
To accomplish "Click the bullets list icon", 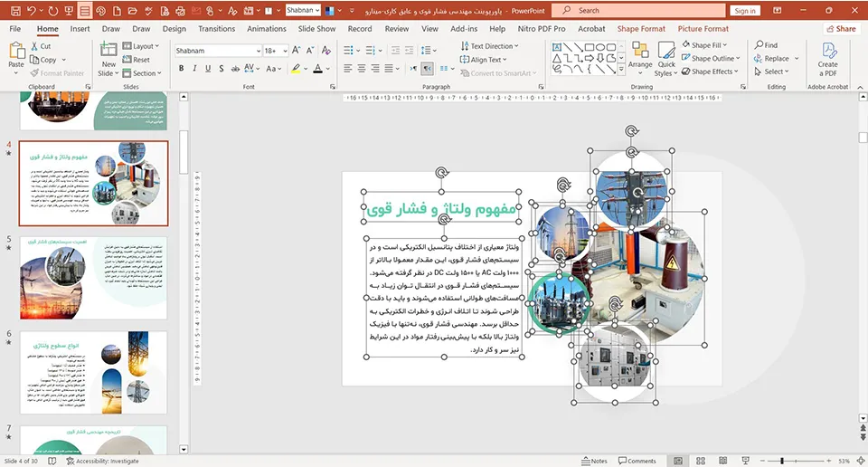I will [x=348, y=51].
